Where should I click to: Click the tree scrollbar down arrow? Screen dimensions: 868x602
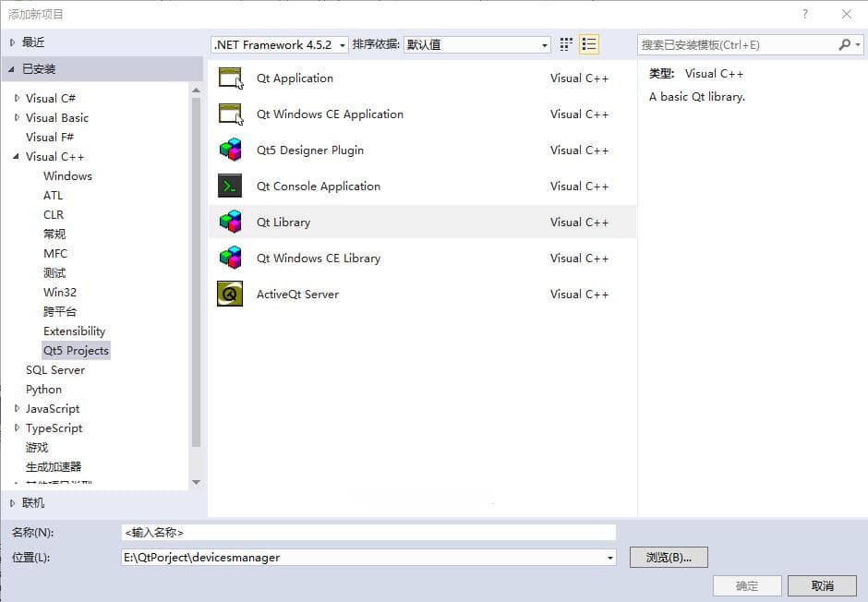[x=196, y=483]
